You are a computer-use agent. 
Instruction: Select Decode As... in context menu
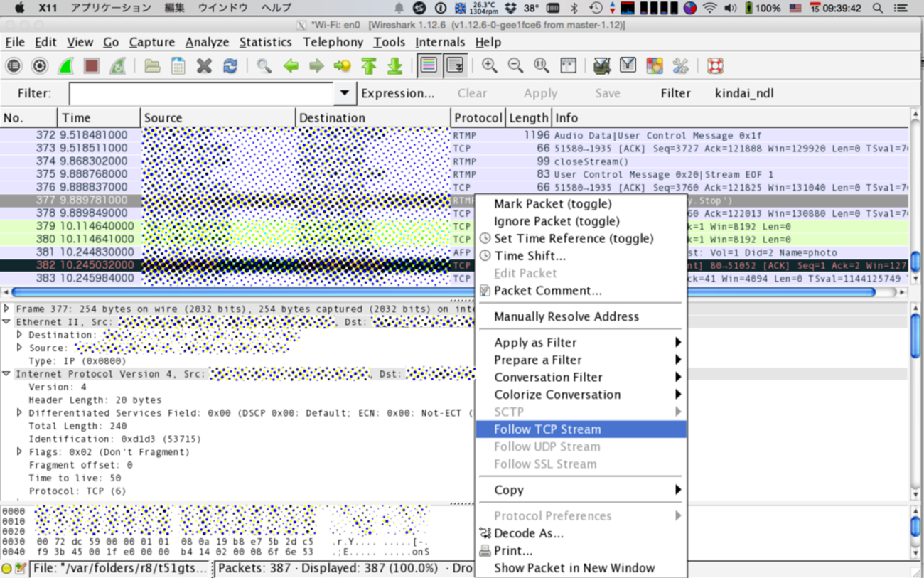tap(529, 533)
